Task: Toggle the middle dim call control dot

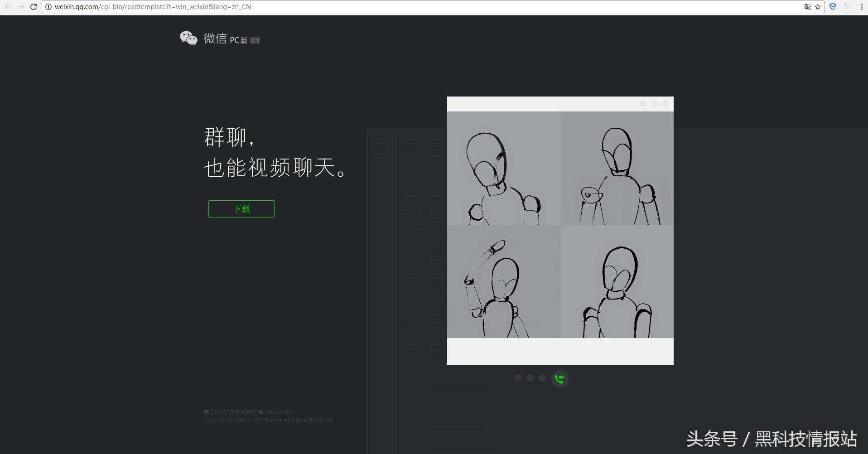Action: (530, 377)
